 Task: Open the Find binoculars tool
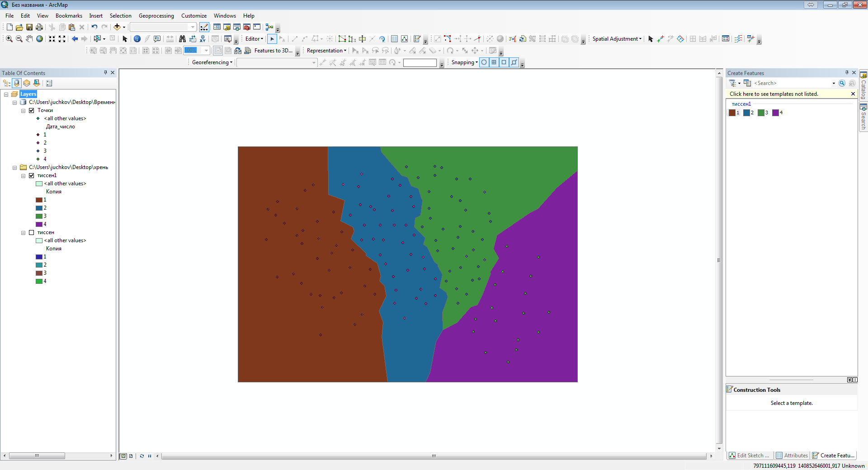182,39
